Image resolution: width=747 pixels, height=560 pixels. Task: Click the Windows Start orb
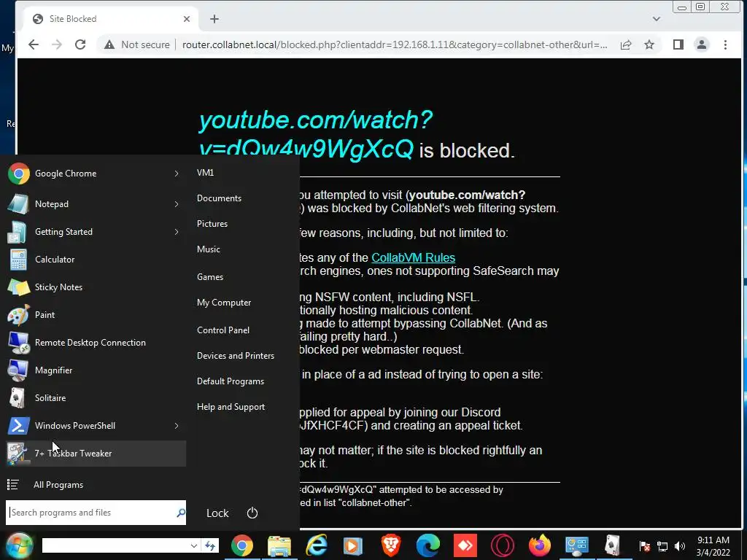pos(19,545)
